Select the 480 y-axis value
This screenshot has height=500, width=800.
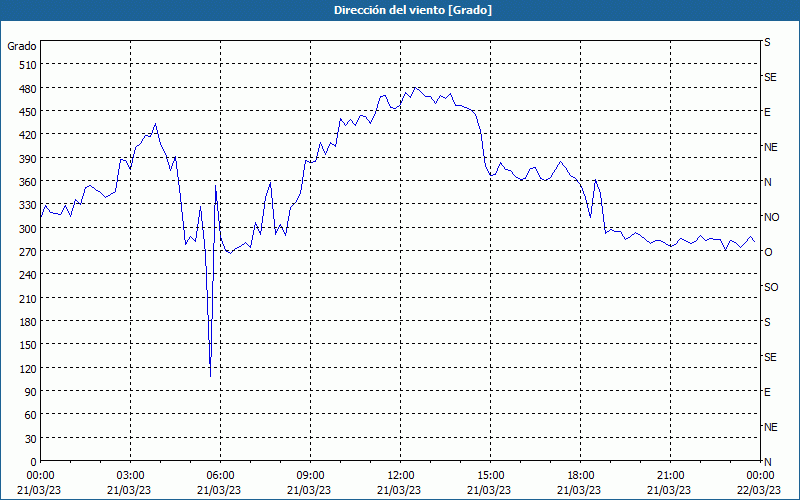pyautogui.click(x=29, y=89)
